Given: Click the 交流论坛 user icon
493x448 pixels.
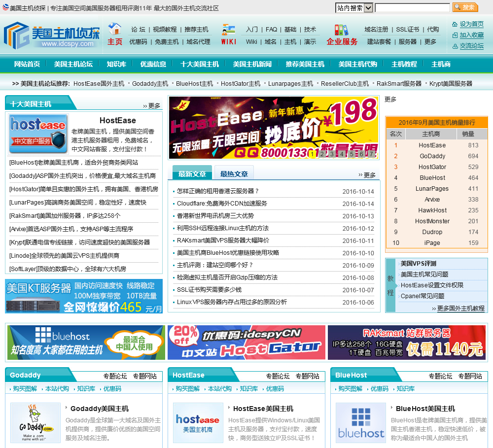Looking at the screenshot, I should [455, 46].
